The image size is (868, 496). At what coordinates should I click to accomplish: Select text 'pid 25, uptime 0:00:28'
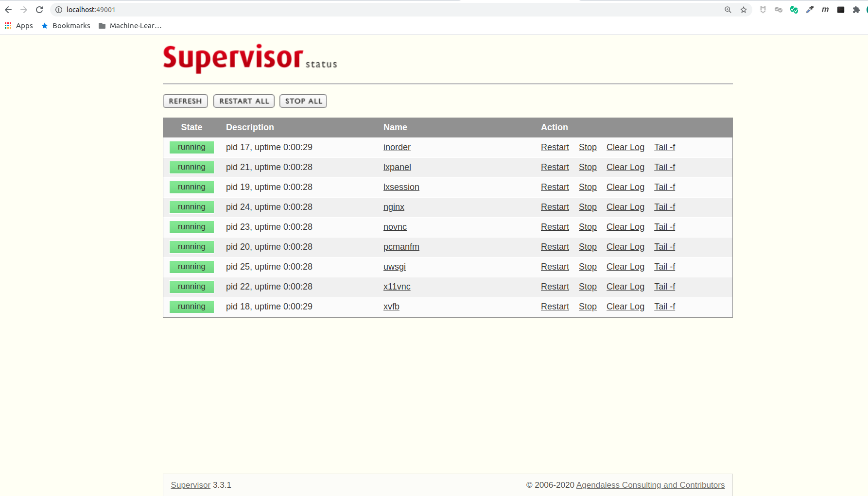point(269,267)
